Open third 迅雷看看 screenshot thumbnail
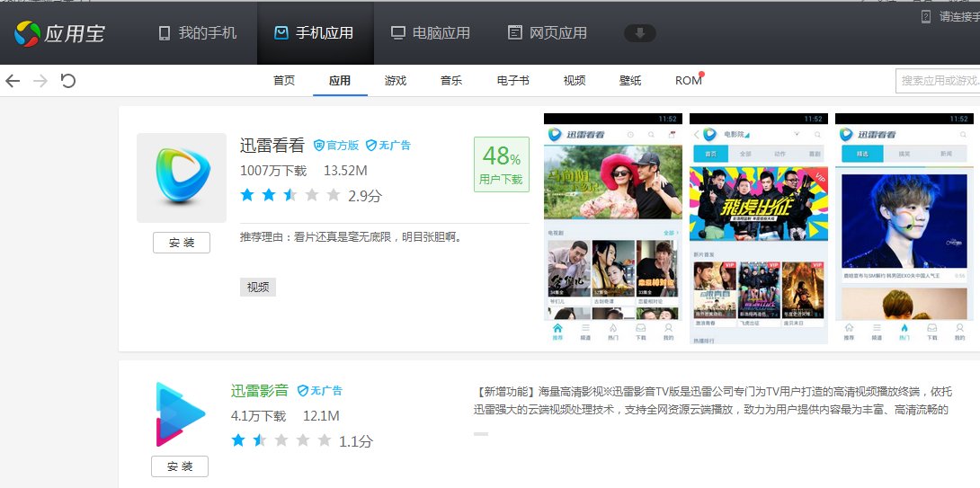Image resolution: width=980 pixels, height=488 pixels. click(904, 228)
